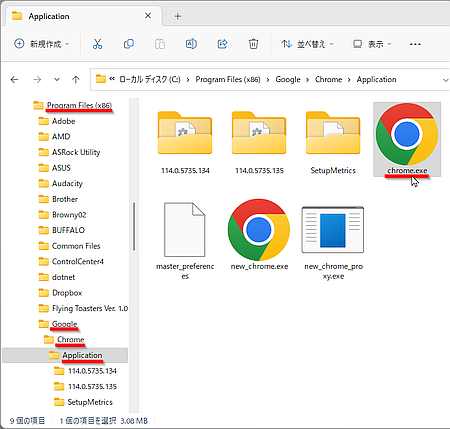Click folder icon at address bar start
This screenshot has width=450, height=429.
point(101,79)
